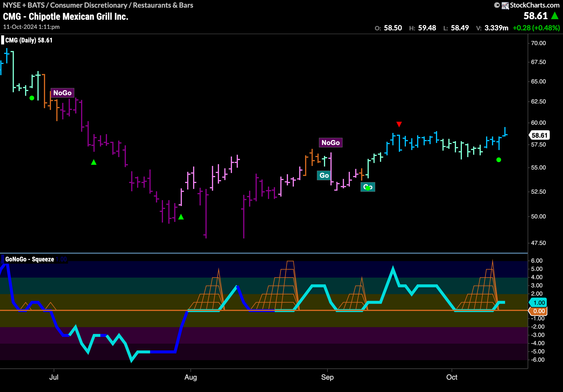Click the chart title CMG - Chipotle Mexican Grill Inc.
Screen dimensions: 563x392
66,17
